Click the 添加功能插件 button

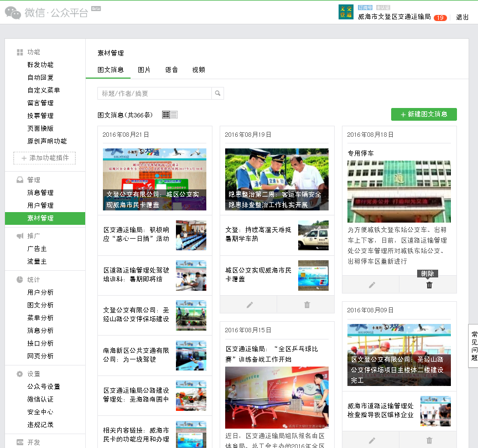click(x=45, y=158)
